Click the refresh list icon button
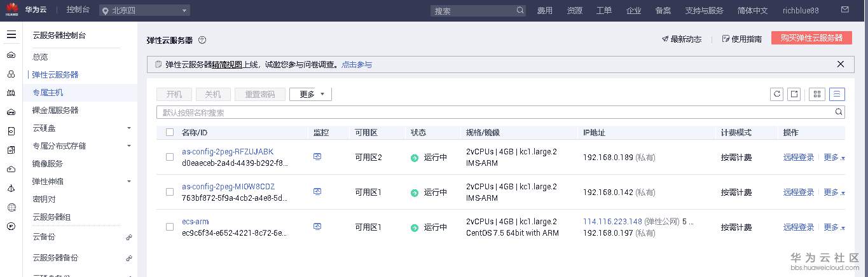Image resolution: width=868 pixels, height=277 pixels. pyautogui.click(x=776, y=94)
